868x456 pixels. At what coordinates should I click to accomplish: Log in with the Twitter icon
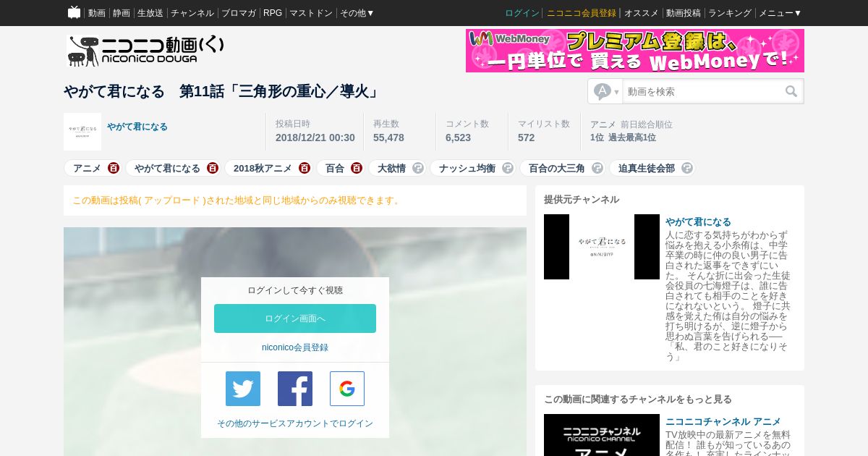click(x=243, y=389)
